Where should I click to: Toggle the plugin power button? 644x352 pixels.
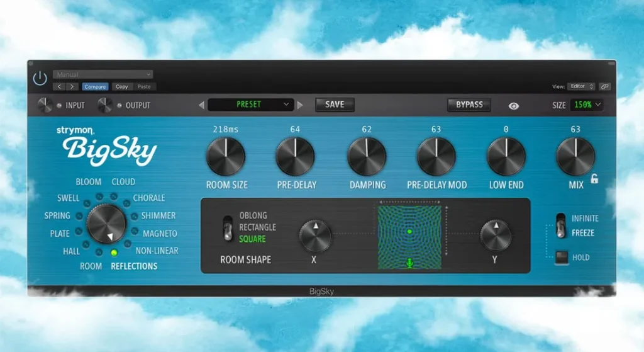click(40, 78)
